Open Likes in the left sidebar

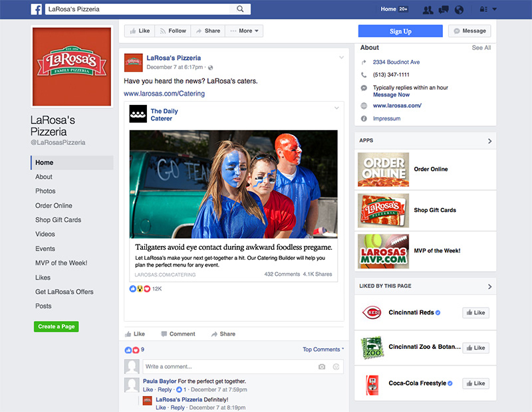click(x=43, y=277)
